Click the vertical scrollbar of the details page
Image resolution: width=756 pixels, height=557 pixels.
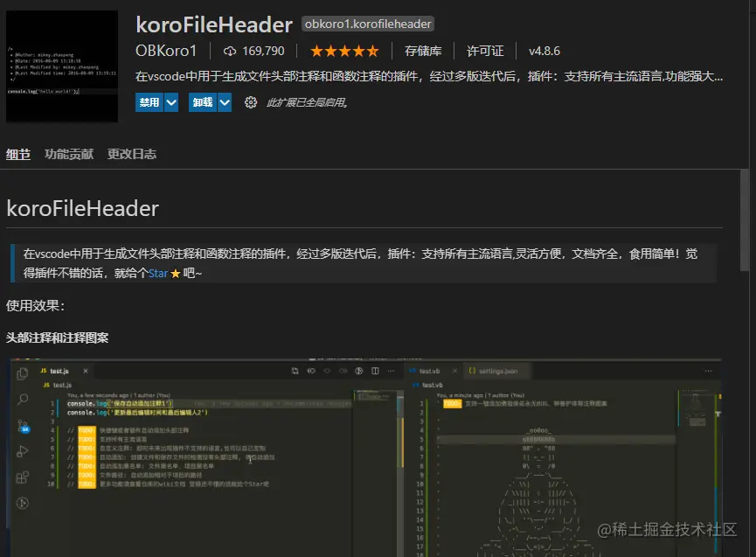(745, 219)
